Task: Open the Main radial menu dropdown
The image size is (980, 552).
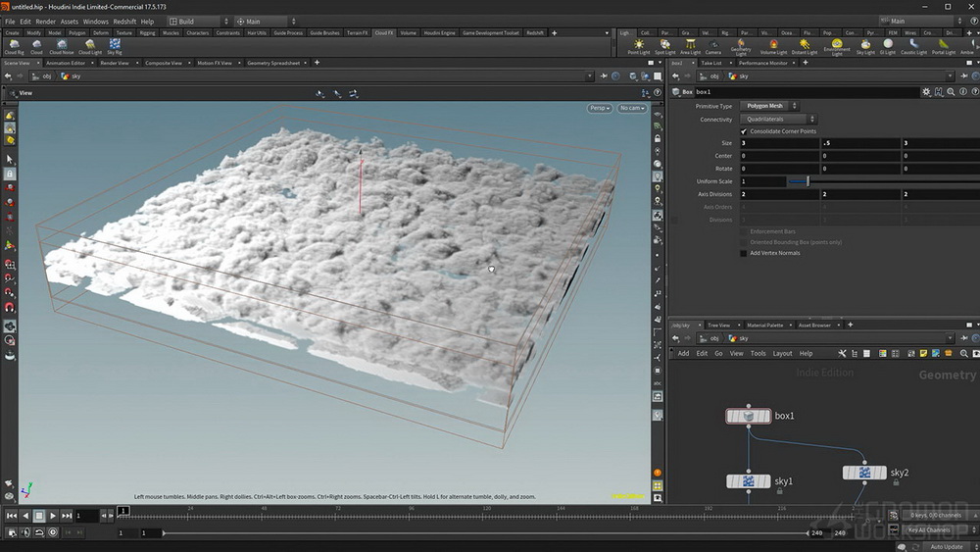Action: pyautogui.click(x=266, y=22)
